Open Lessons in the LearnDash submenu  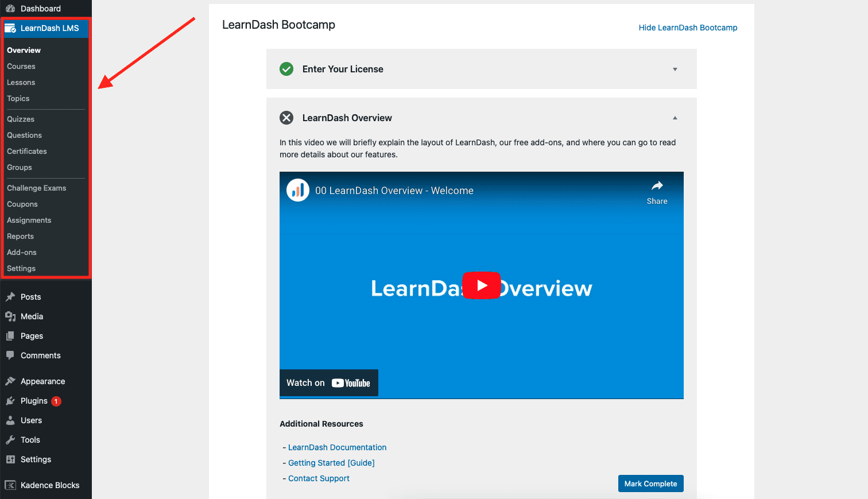click(x=21, y=82)
